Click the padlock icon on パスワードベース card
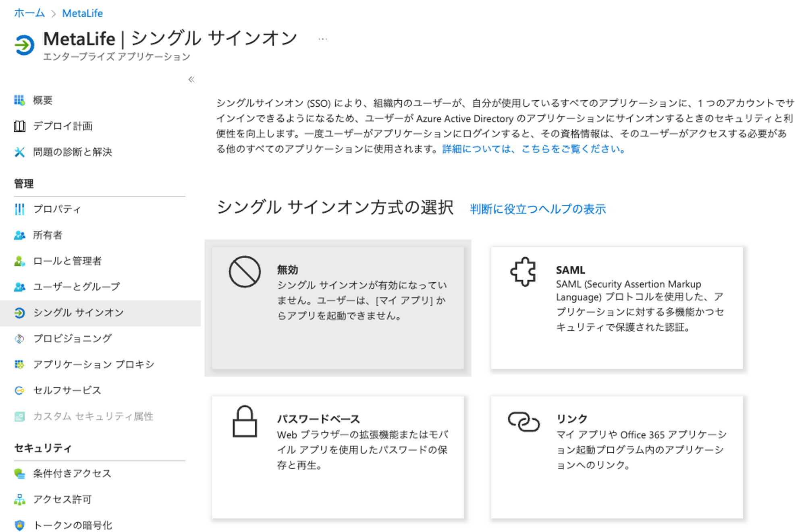806x532 pixels. pos(245,421)
